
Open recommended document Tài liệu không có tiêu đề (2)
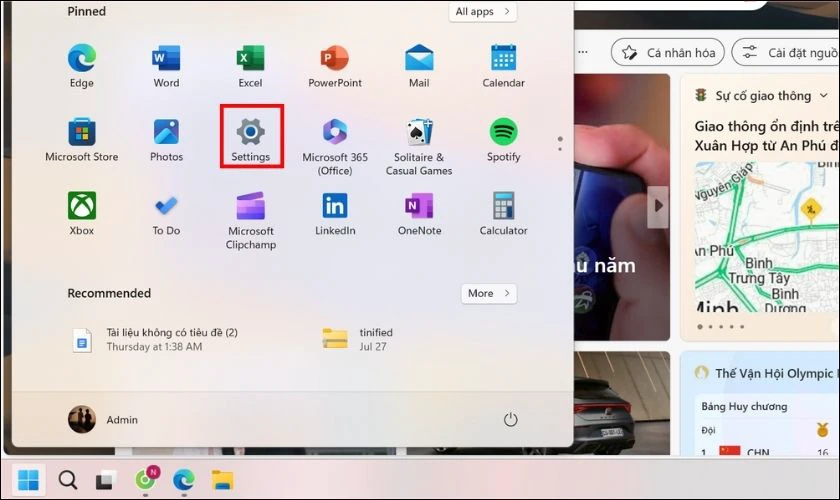(x=155, y=339)
